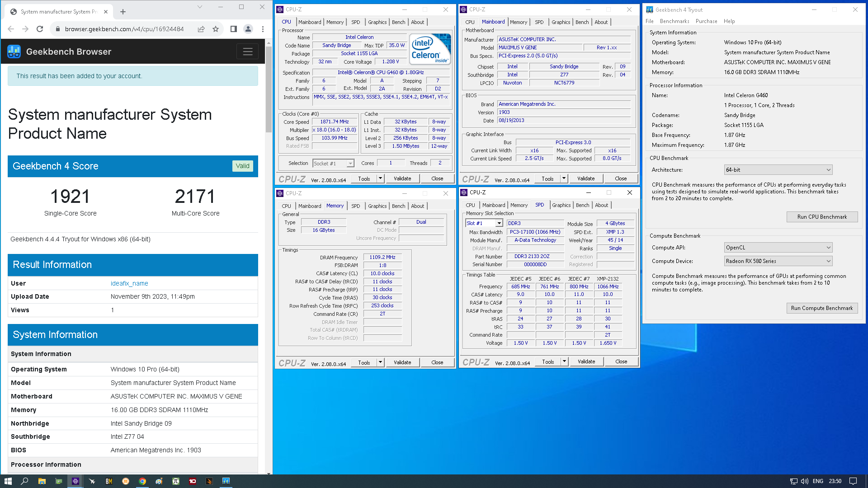Screen dimensions: 868x488
Task: Open the Chrome profile avatar
Action: tap(248, 29)
